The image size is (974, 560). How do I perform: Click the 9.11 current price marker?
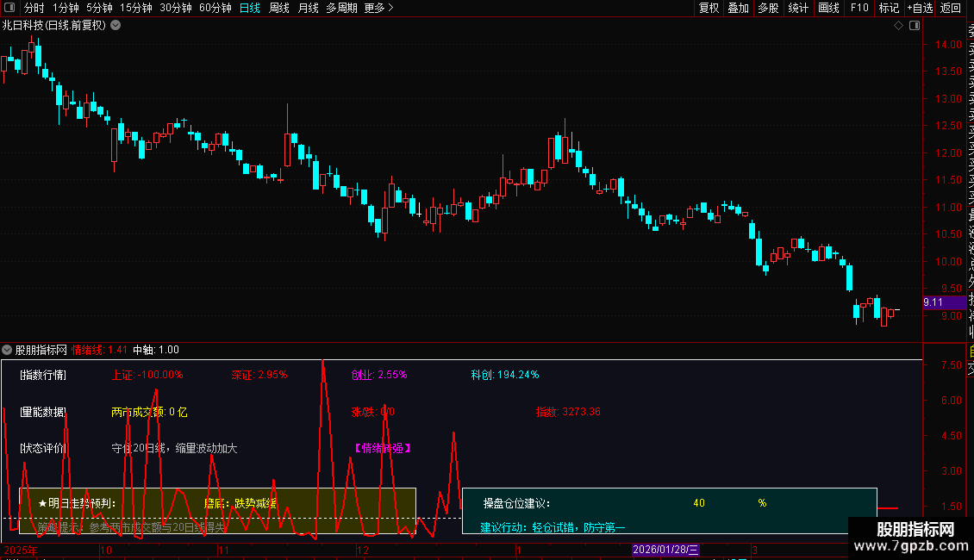(x=944, y=302)
